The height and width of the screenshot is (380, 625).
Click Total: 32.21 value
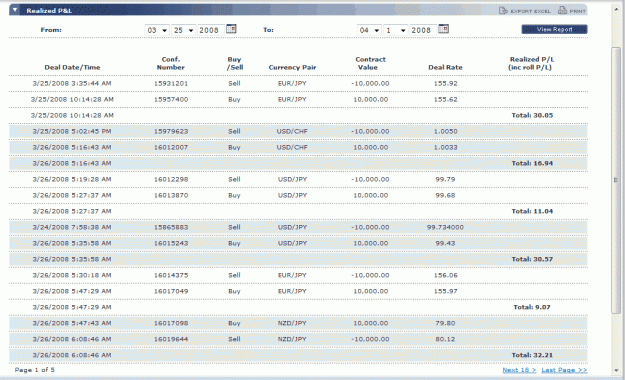532,355
